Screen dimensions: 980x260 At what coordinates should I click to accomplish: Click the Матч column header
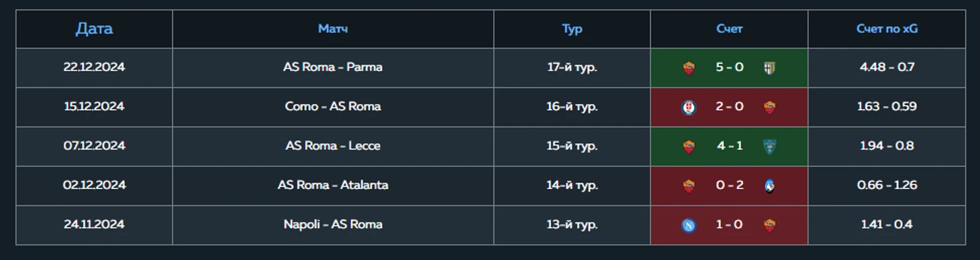pos(333,29)
